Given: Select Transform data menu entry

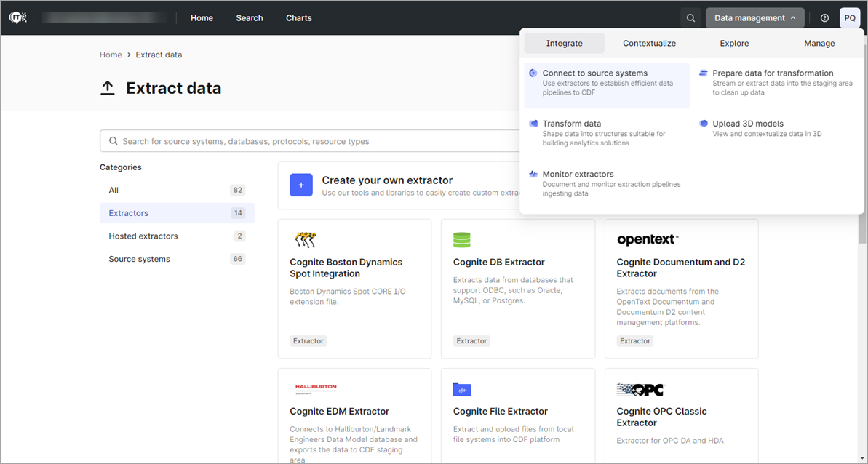Looking at the screenshot, I should coord(572,124).
